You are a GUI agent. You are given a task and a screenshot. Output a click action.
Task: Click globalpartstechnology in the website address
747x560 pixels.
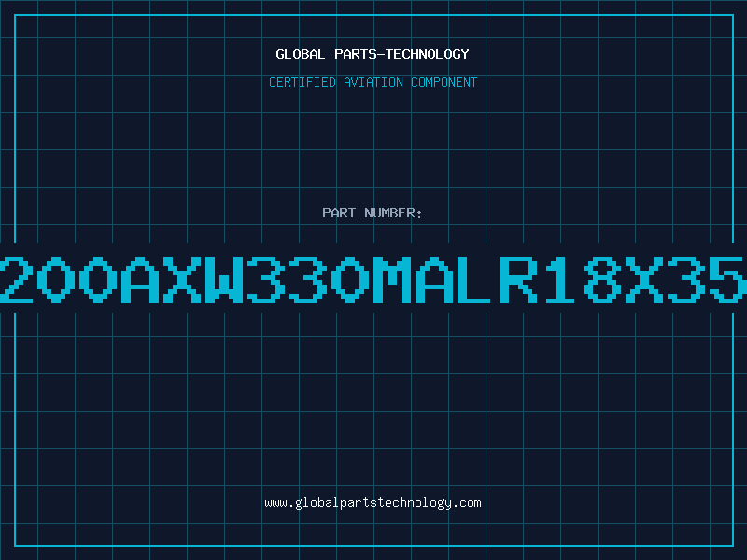(x=373, y=503)
